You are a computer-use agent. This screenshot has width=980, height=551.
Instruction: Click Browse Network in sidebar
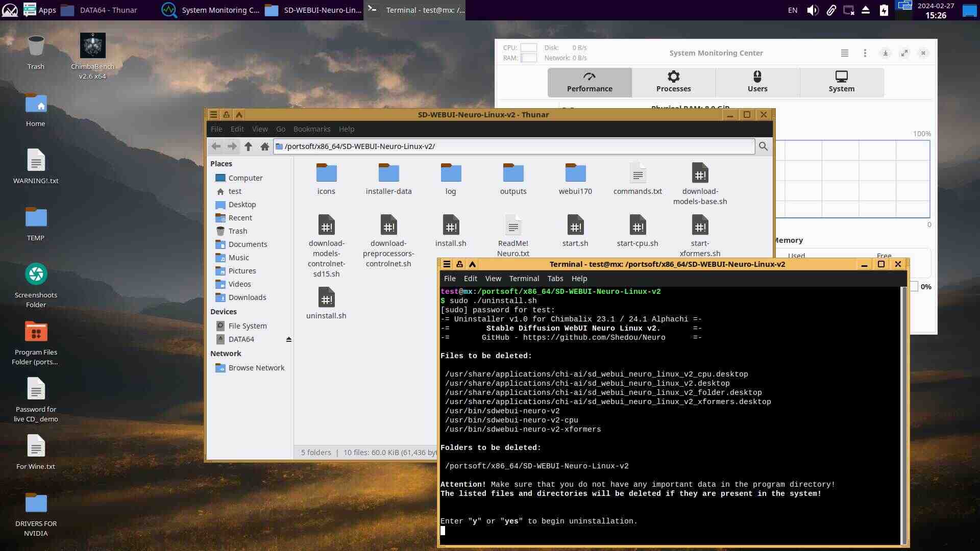click(x=256, y=368)
